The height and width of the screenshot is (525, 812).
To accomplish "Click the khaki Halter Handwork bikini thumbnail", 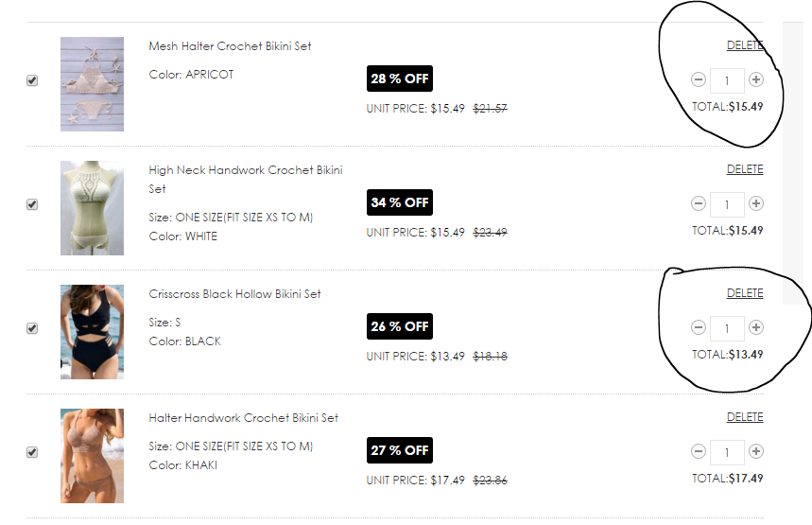I will coord(92,455).
